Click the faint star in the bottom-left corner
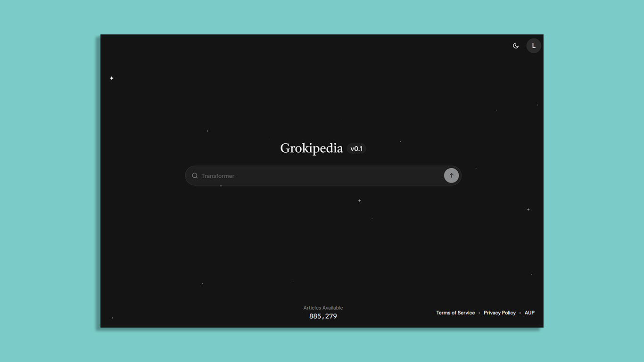Screen dimensions: 644x362 [112, 318]
